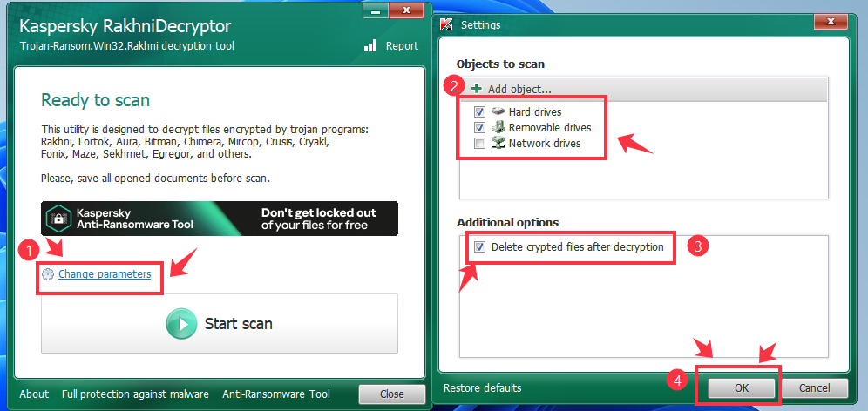
Task: Click the padlock icon in Anti-Ransomware banner
Action: (x=59, y=219)
